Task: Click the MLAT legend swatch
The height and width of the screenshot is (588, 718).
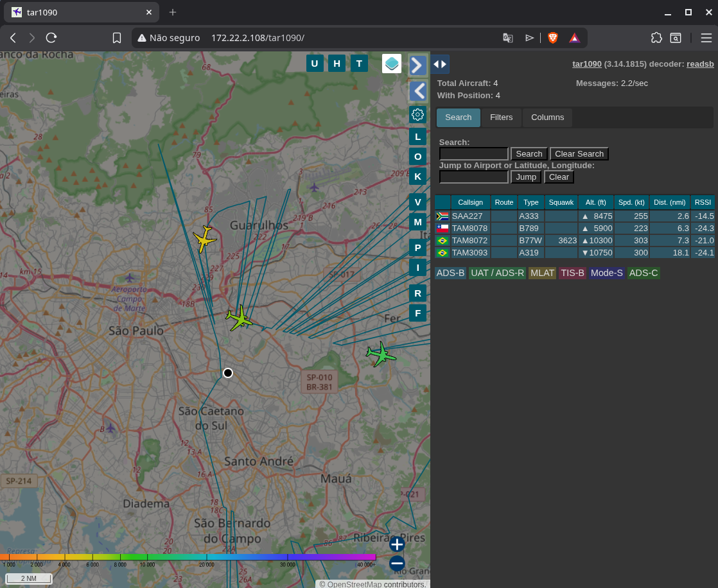Action: point(542,273)
